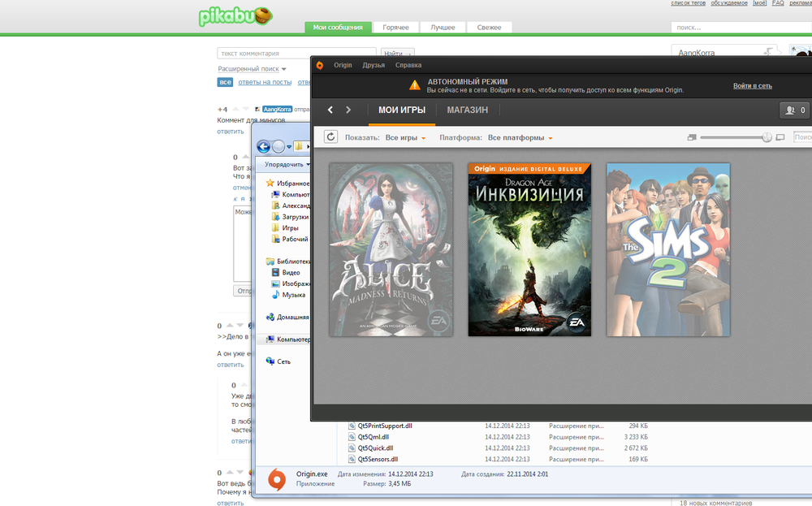Open the Друзья menu
812x506 pixels.
374,65
